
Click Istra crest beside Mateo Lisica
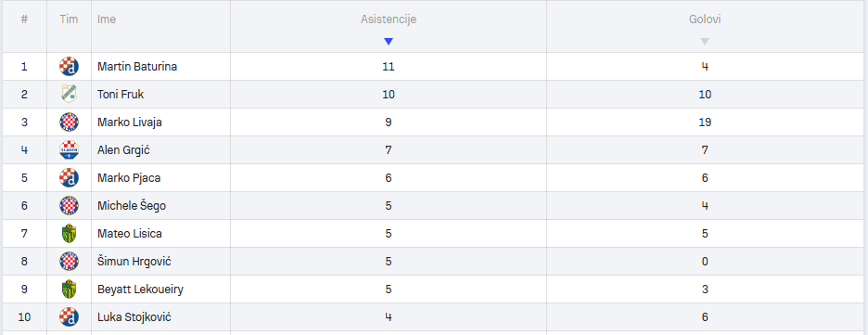coord(70,234)
